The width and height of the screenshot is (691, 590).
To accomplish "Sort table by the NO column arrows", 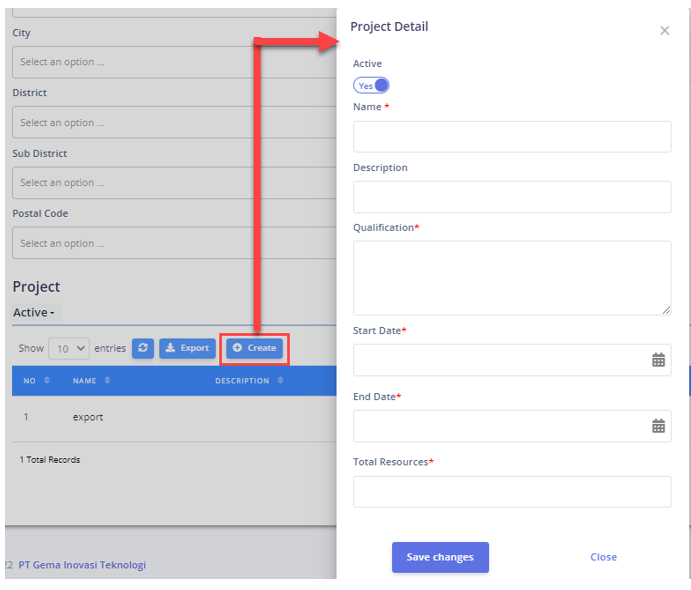I will (x=47, y=380).
